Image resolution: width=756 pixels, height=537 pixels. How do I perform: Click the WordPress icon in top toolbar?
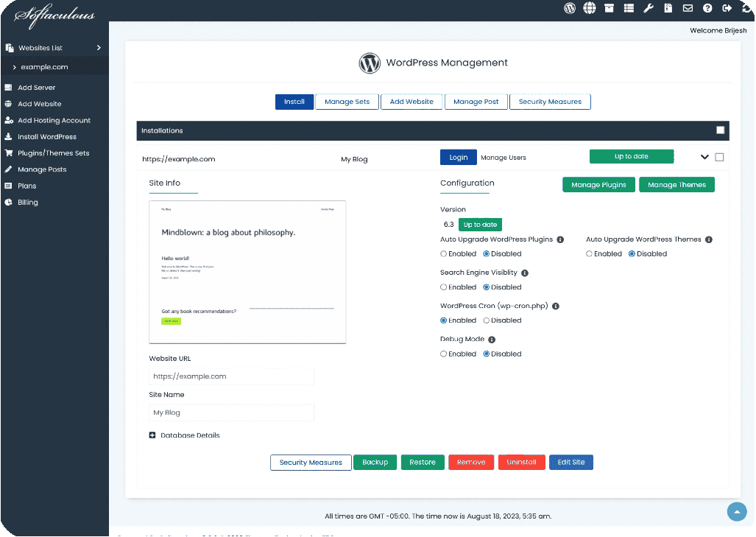point(570,8)
